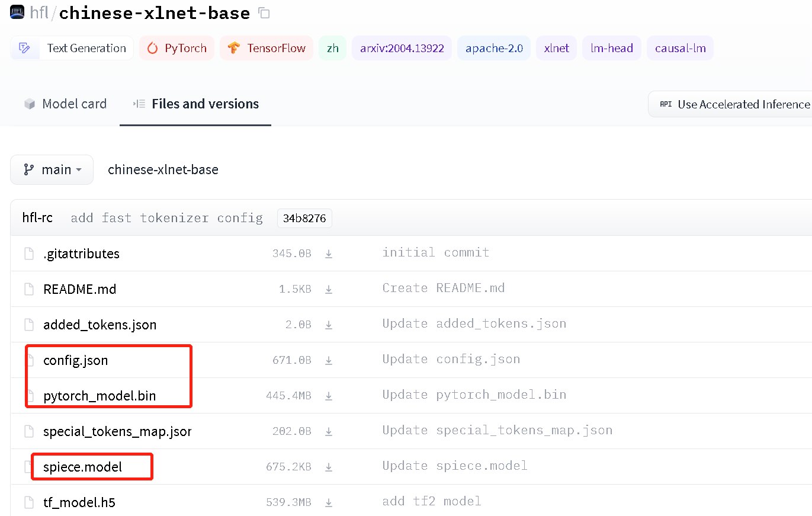Open 'Update special_tokens_map.json' commit message
812x516 pixels.
pos(498,430)
